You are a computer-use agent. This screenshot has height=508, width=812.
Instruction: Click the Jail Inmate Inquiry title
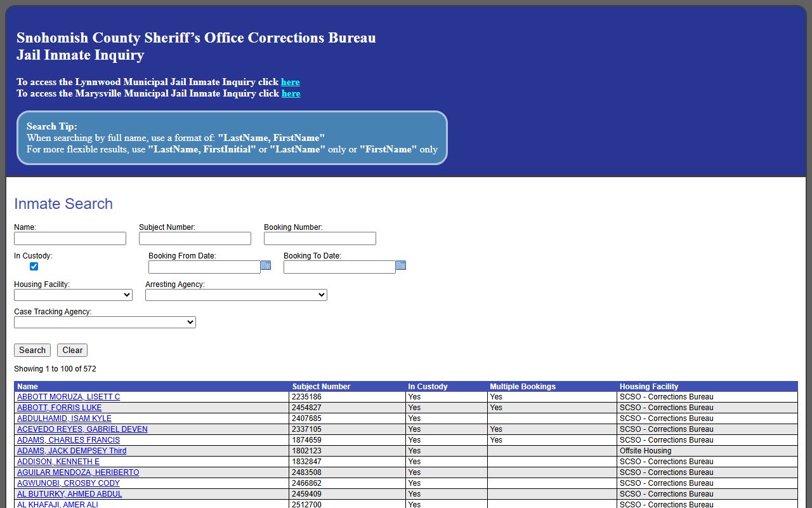[x=81, y=55]
